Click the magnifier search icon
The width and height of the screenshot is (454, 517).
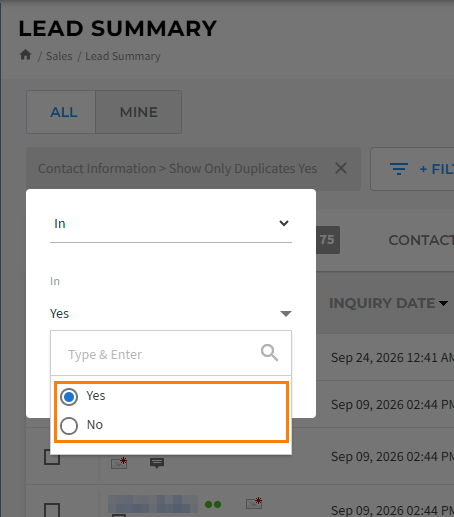[x=269, y=353]
